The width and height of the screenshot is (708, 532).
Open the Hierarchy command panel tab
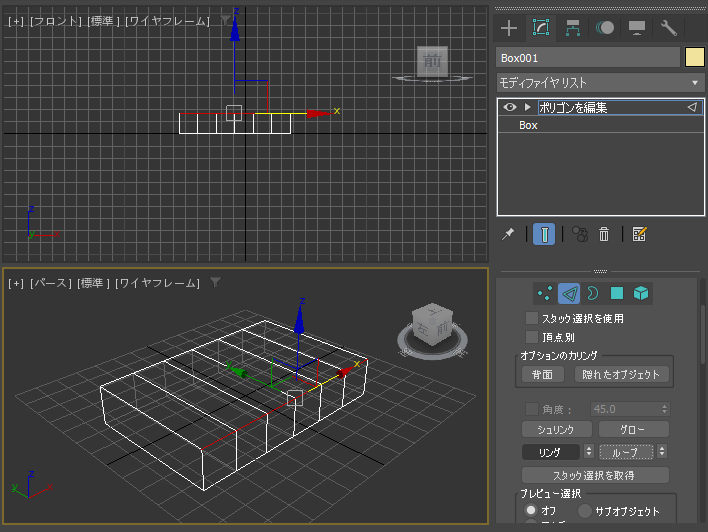coord(573,28)
